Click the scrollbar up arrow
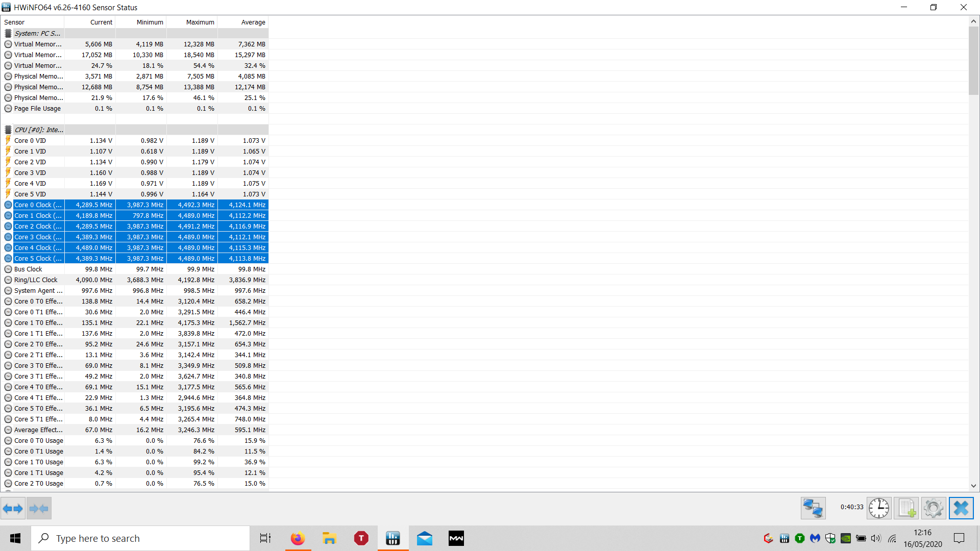 pyautogui.click(x=973, y=21)
